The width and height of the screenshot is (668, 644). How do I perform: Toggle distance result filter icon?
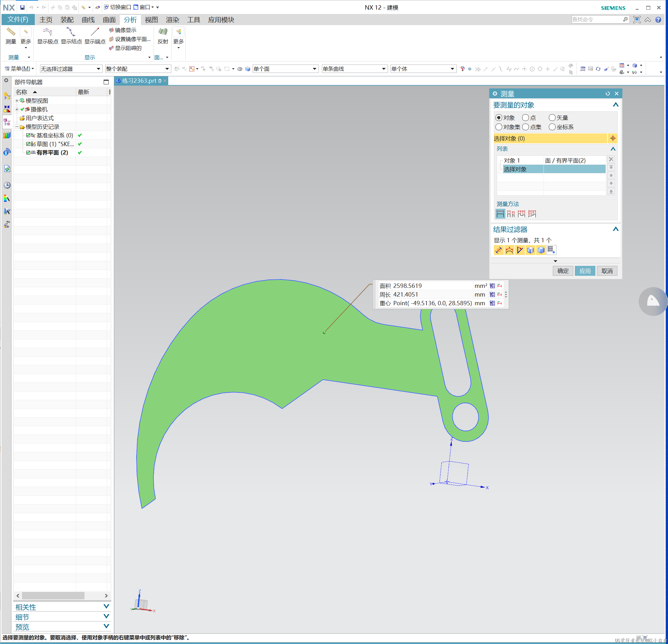499,250
